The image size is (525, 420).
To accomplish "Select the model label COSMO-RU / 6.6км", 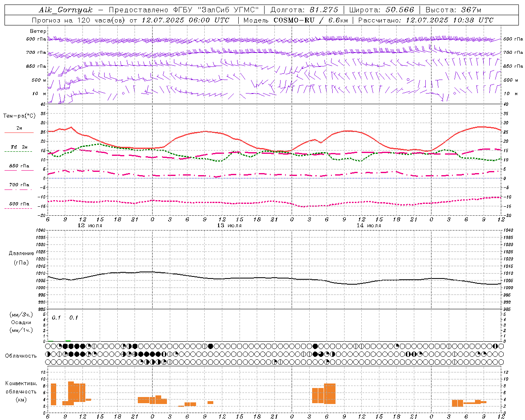I will click(310, 20).
